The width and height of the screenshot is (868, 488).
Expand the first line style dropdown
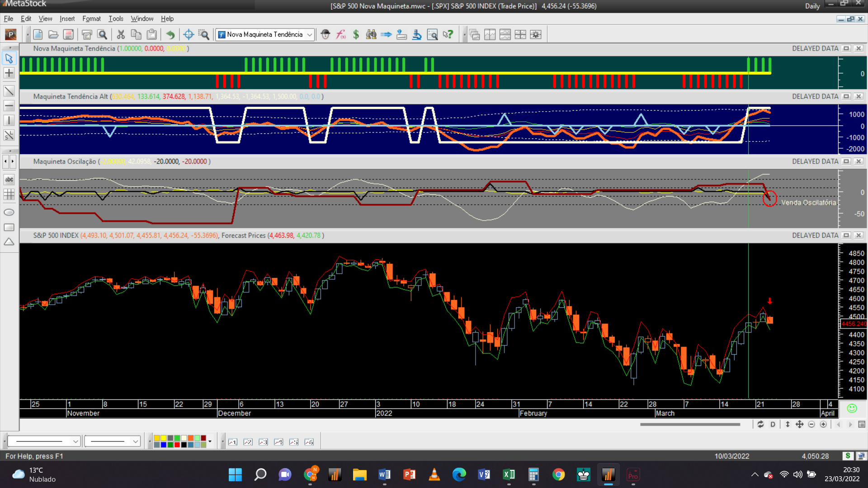(x=75, y=441)
